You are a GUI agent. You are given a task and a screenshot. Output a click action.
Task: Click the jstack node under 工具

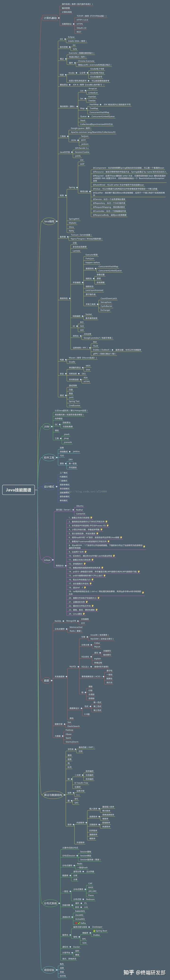tap(67, 434)
